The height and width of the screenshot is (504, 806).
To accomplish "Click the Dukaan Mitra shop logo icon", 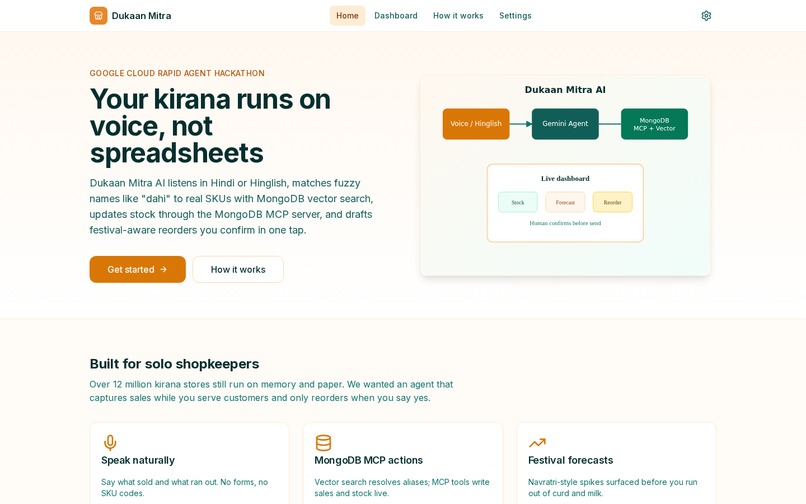I will 98,15.
